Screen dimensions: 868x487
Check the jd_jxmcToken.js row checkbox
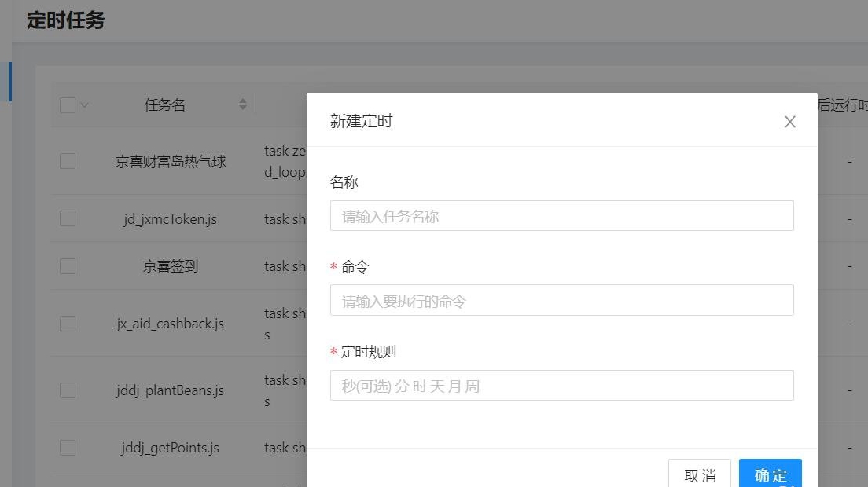pyautogui.click(x=68, y=218)
